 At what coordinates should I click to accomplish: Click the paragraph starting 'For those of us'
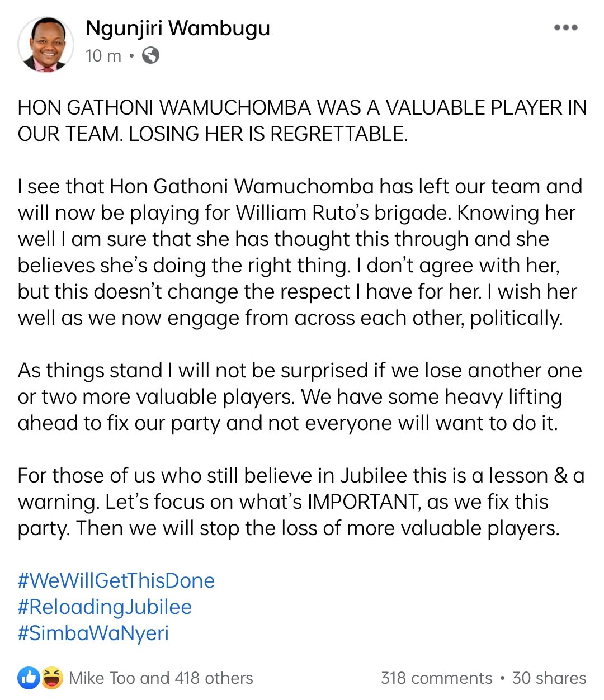[301, 502]
